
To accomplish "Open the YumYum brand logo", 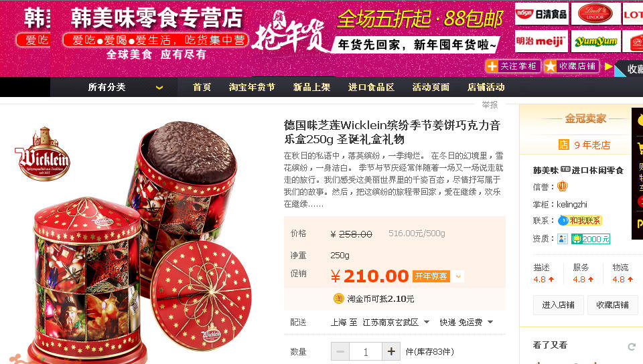I will click(596, 41).
